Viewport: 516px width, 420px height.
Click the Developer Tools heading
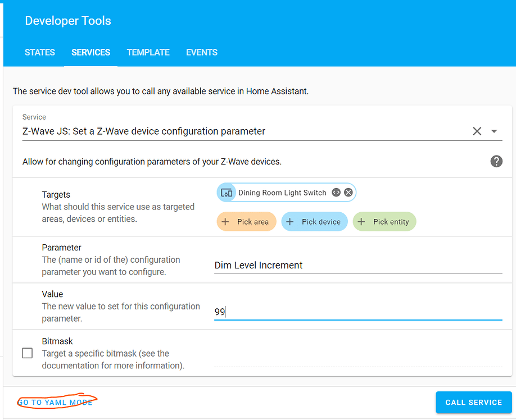point(68,21)
